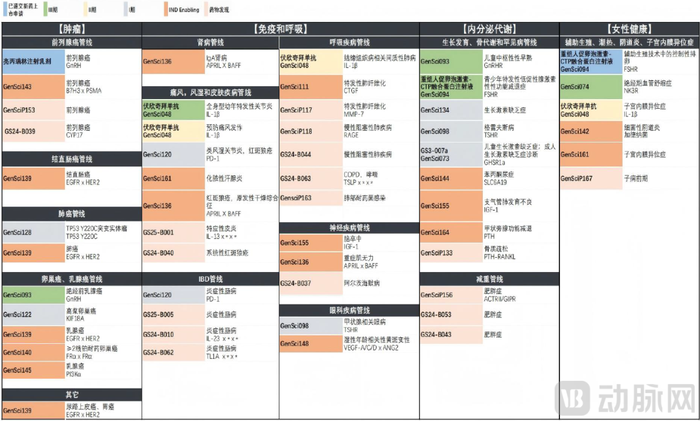Click GenSci139 in the 肺癌 row
The width and height of the screenshot is (700, 421).
pyautogui.click(x=33, y=253)
